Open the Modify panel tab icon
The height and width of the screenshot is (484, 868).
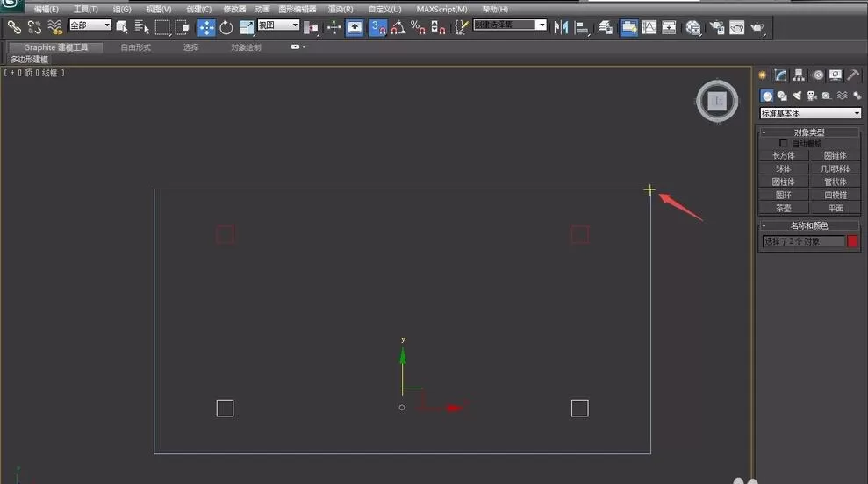780,75
